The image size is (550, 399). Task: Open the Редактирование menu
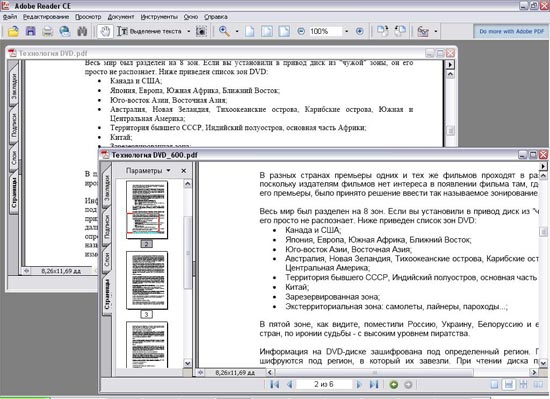[x=46, y=17]
